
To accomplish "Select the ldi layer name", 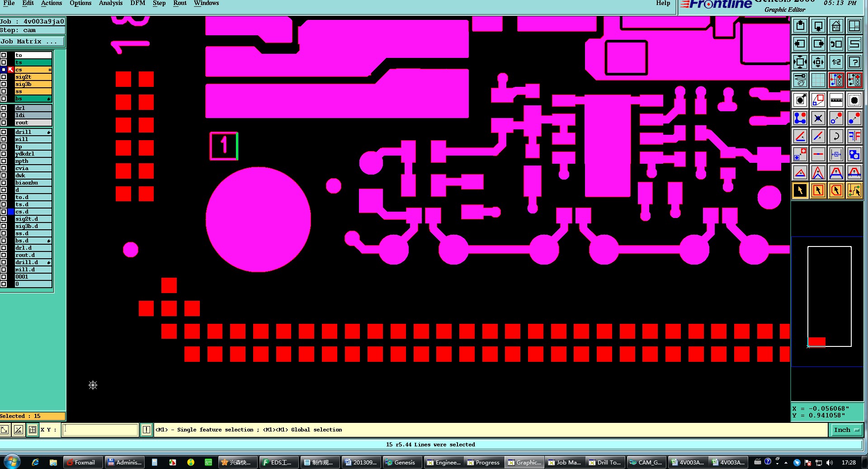I will [x=33, y=115].
